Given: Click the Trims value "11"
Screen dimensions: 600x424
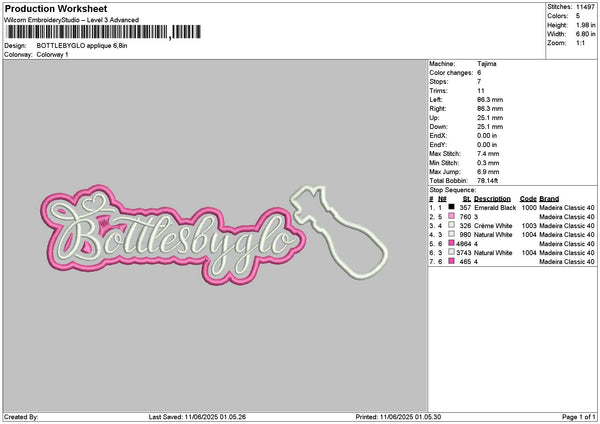Looking at the screenshot, I should tap(481, 91).
